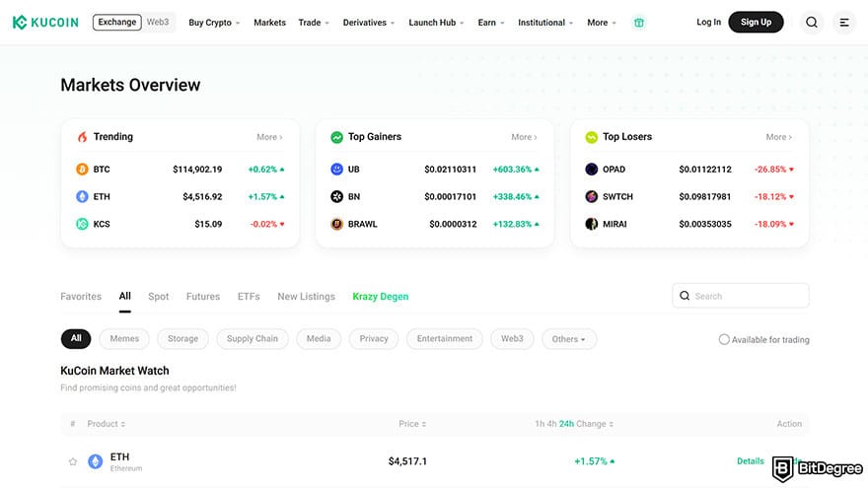Switch to the Futures tab
The width and height of the screenshot is (868, 488).
tap(203, 297)
